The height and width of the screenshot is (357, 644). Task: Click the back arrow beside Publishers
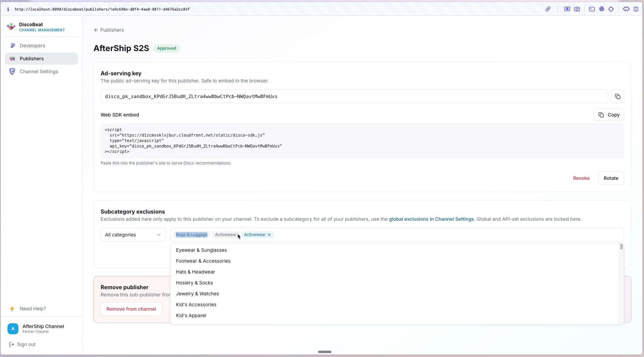coord(96,30)
